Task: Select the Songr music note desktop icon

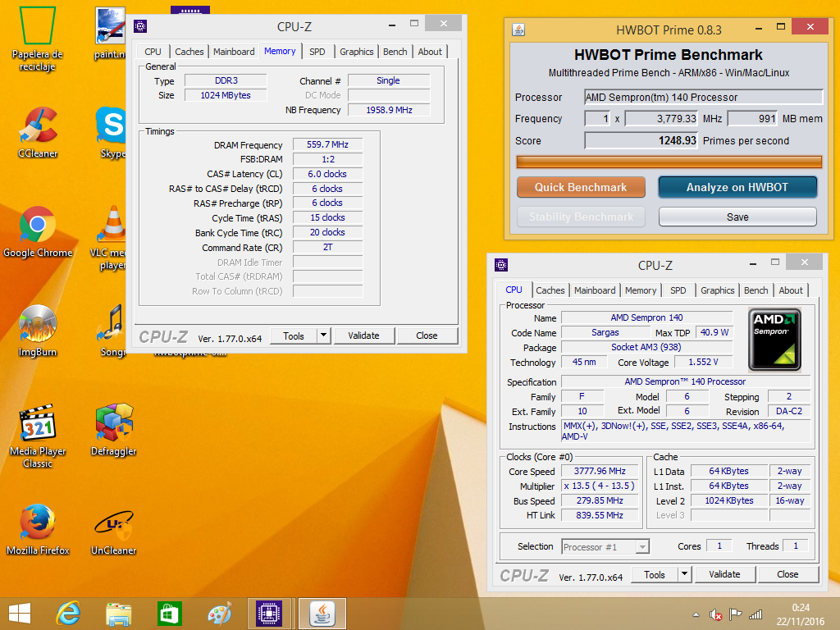Action: pyautogui.click(x=112, y=331)
